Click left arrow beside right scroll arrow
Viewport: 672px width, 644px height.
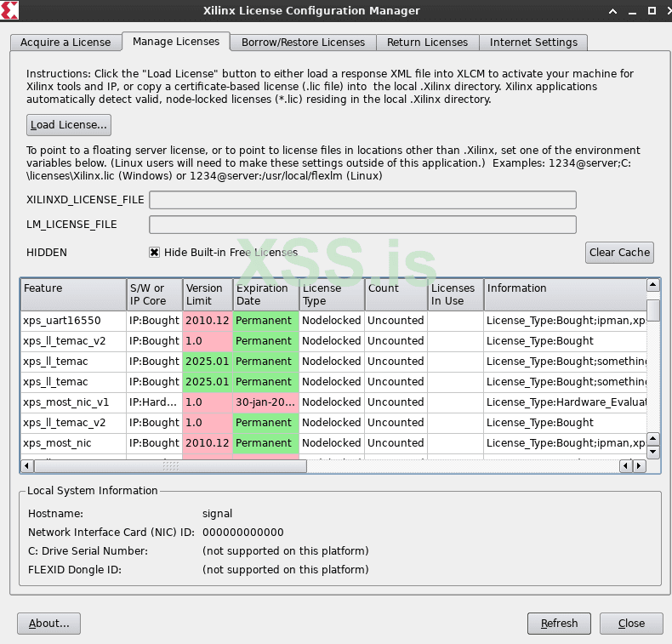626,465
